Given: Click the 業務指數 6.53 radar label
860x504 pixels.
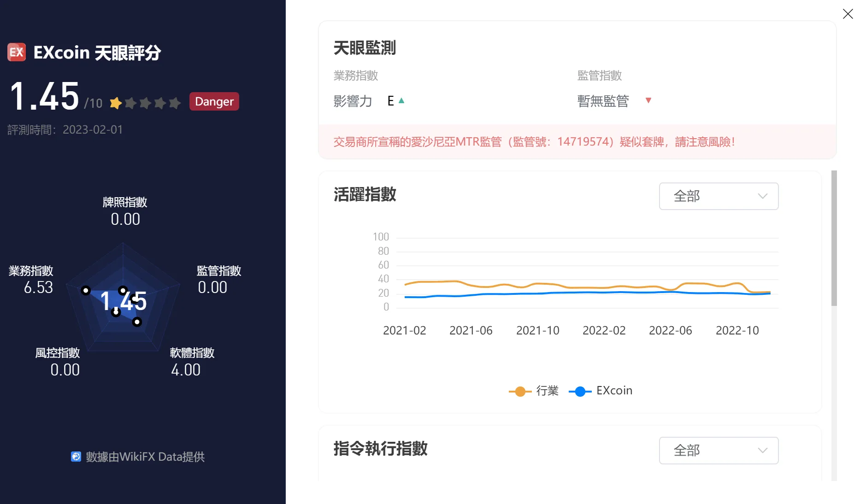Looking at the screenshot, I should click(31, 279).
